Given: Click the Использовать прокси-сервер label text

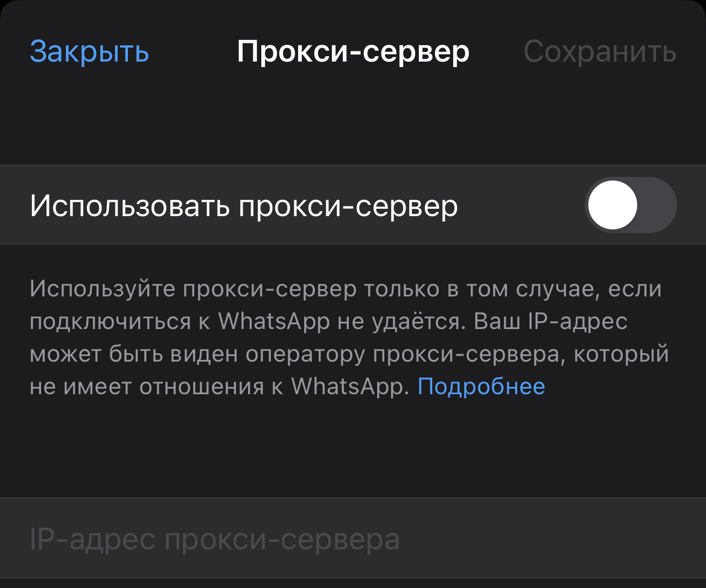Looking at the screenshot, I should point(244,206).
